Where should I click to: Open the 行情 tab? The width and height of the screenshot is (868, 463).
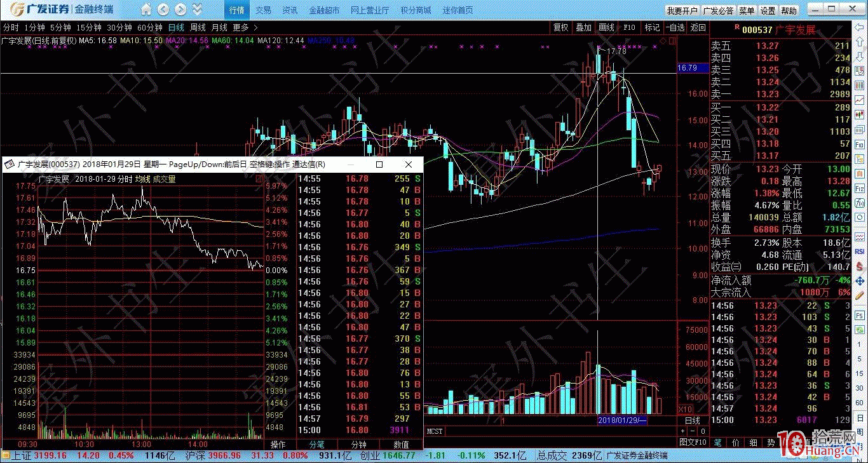(x=236, y=10)
